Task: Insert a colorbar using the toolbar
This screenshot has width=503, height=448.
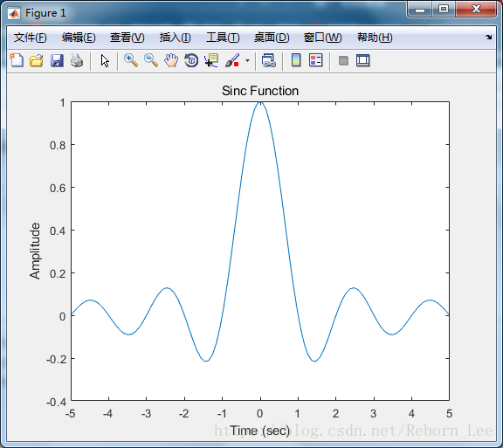Action: click(296, 60)
